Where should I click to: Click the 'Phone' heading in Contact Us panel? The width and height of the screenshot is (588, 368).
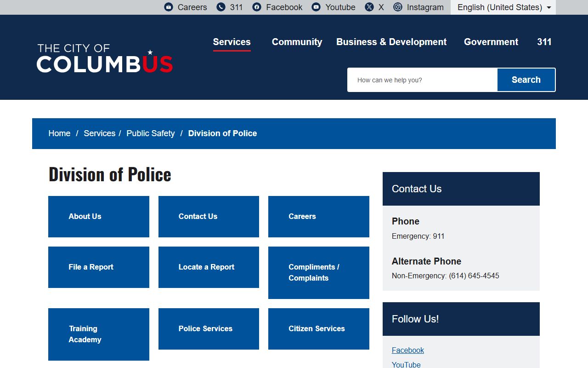tap(406, 221)
